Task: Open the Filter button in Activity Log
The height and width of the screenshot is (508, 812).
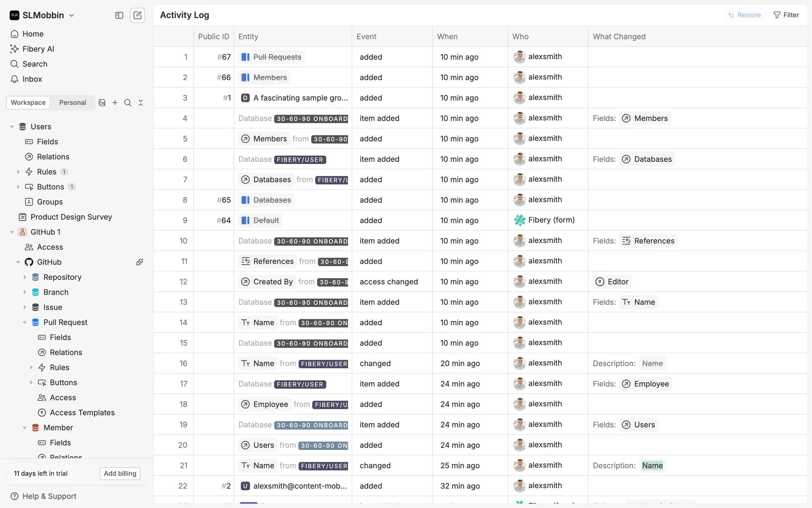Action: click(x=786, y=15)
